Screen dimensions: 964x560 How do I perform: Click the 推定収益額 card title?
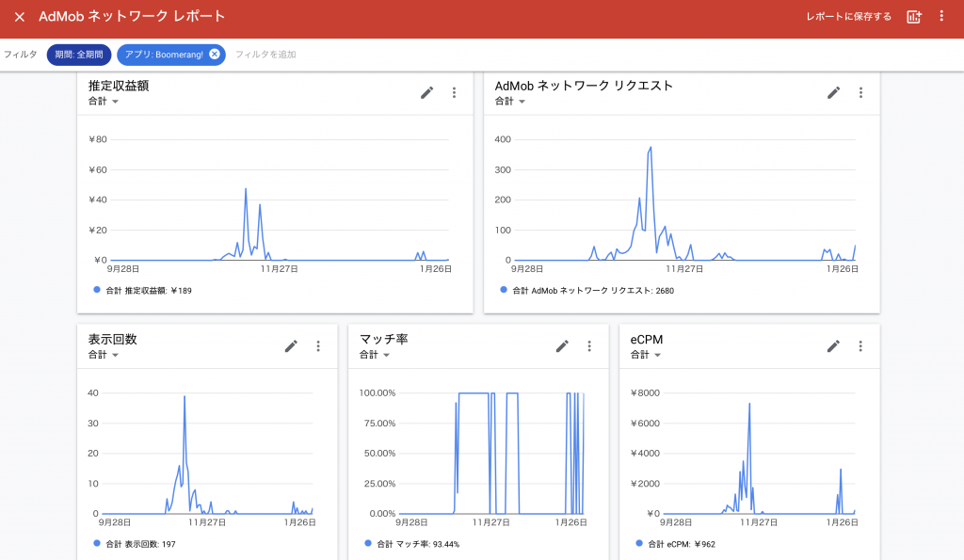119,86
